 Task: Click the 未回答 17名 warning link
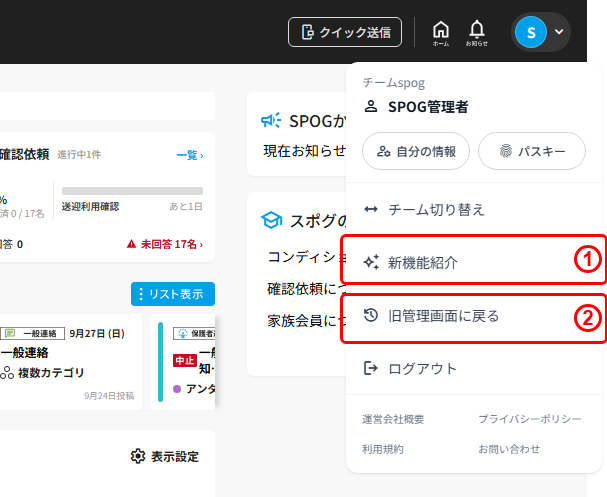coord(165,244)
